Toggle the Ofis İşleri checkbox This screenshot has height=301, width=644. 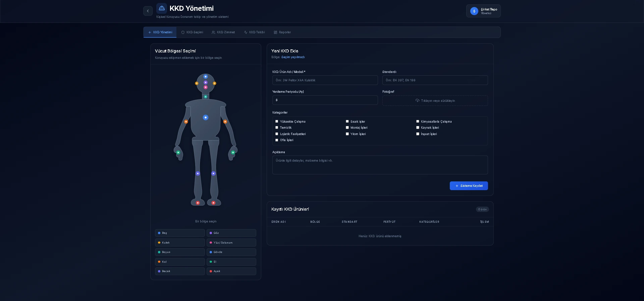click(277, 140)
